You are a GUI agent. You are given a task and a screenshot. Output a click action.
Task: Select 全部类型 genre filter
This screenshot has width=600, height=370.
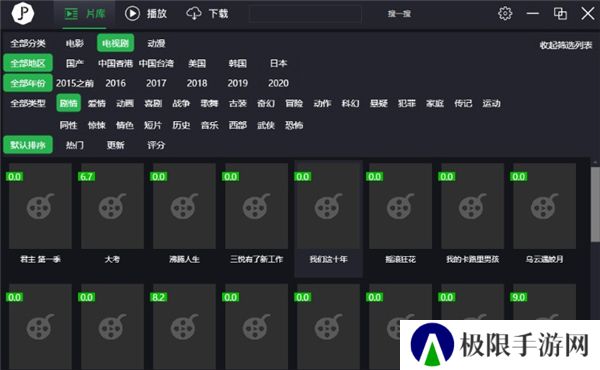click(28, 103)
